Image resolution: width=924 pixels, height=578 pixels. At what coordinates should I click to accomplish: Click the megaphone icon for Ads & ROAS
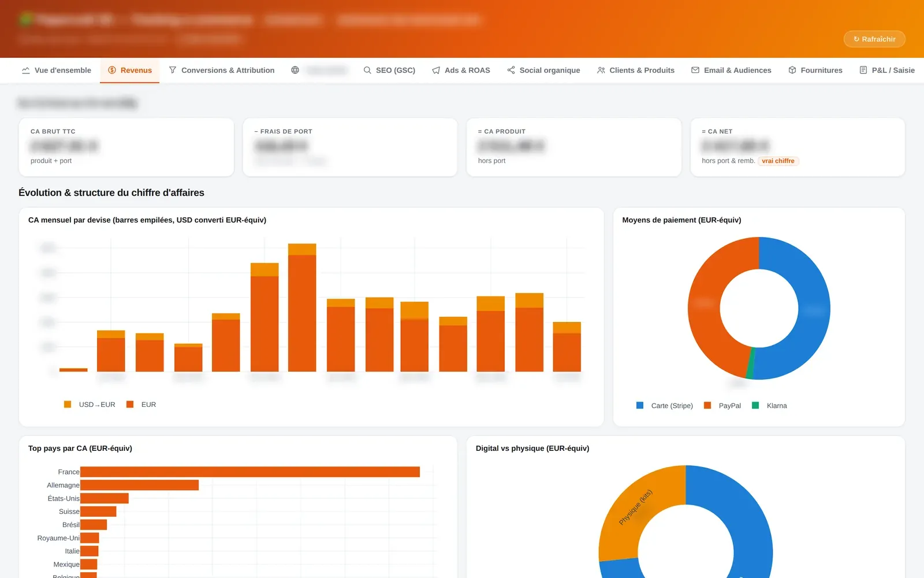(436, 70)
